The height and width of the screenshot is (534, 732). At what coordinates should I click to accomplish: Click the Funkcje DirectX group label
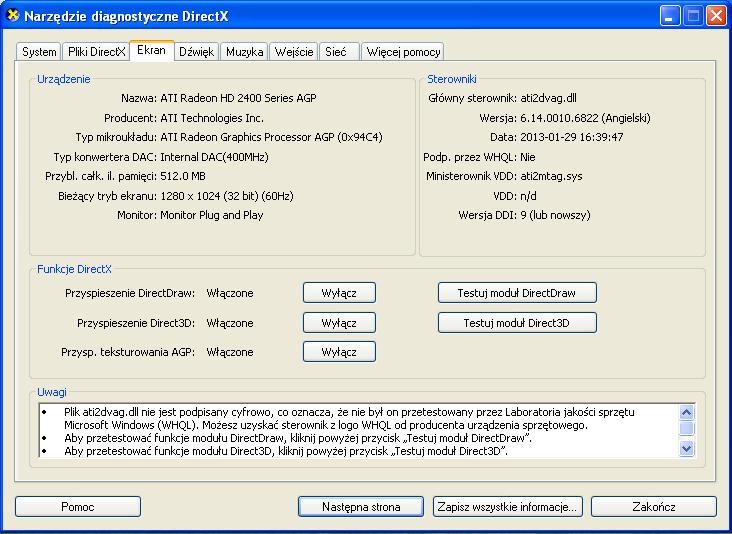74,269
